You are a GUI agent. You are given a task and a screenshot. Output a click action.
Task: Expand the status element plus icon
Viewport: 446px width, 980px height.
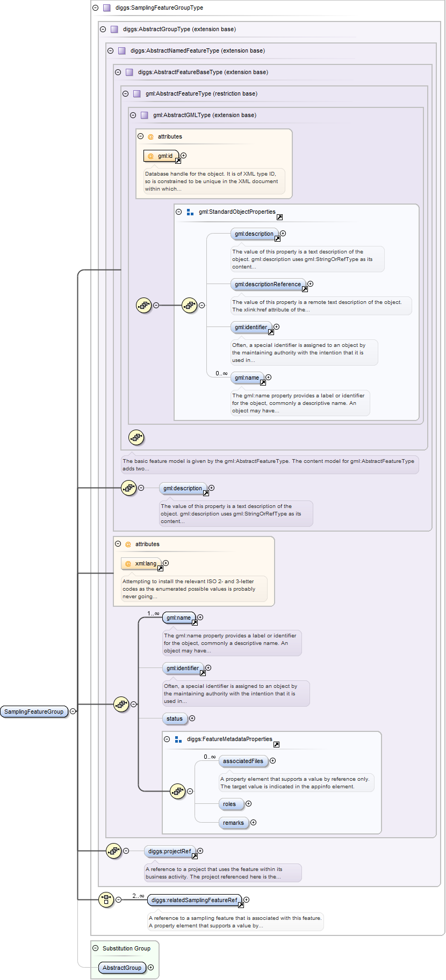click(x=192, y=718)
